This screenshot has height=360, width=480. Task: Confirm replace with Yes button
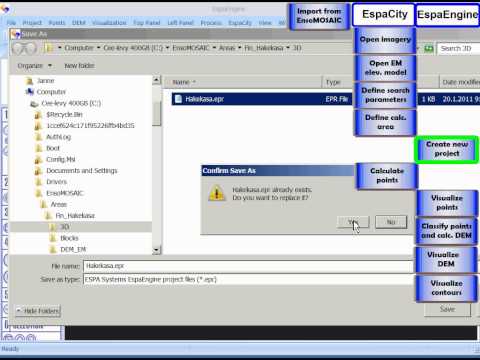353,222
